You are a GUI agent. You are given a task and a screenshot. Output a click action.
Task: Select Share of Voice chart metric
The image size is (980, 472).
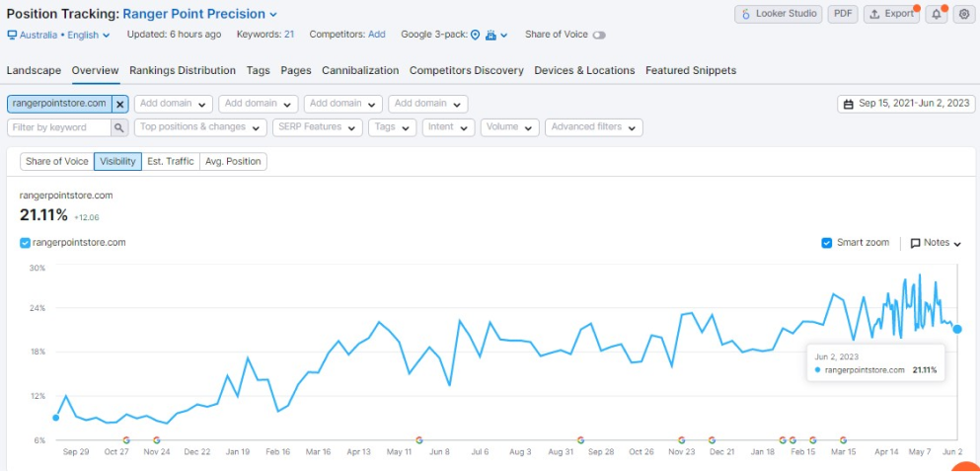[57, 161]
